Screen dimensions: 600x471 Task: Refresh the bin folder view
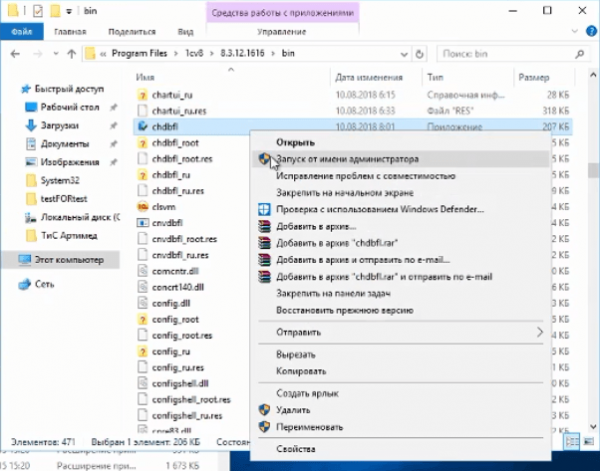(x=419, y=54)
